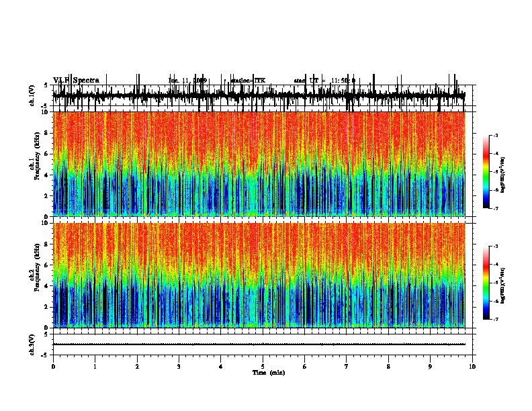Click time axis tick label '7'
Screen dimensions: 532x411
click(347, 367)
